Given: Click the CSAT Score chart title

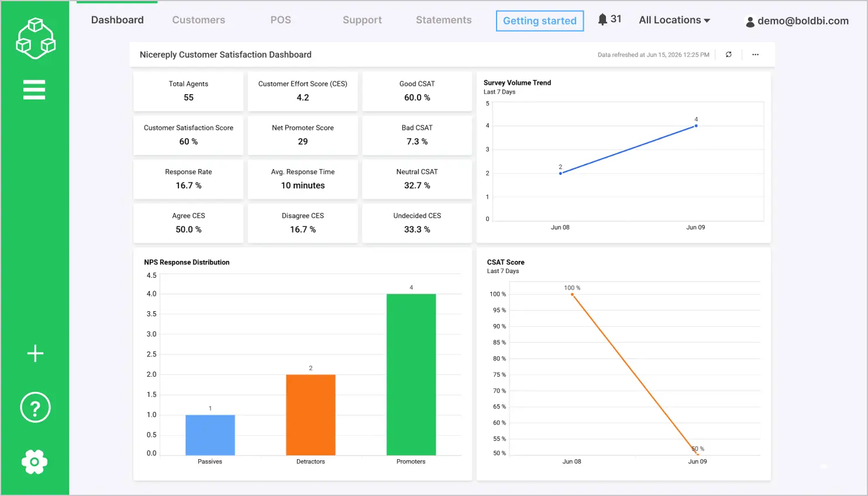Looking at the screenshot, I should click(505, 262).
